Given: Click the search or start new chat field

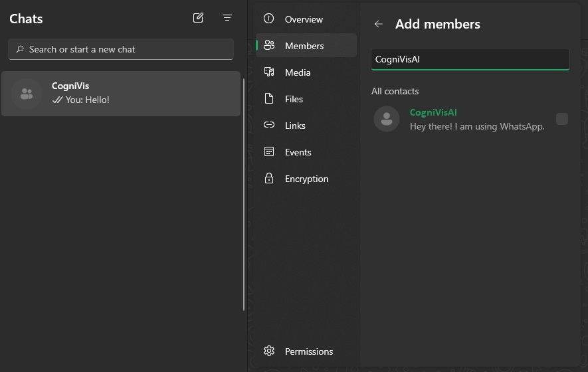Looking at the screenshot, I should [x=121, y=49].
